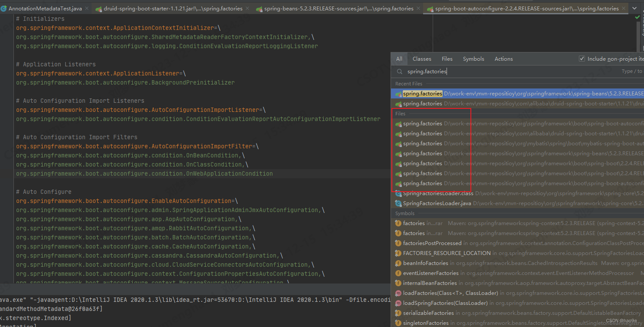This screenshot has height=327, width=644.
Task: Jump to loadFactories(Class<T>, ClassLoader) method
Action: pos(517,293)
